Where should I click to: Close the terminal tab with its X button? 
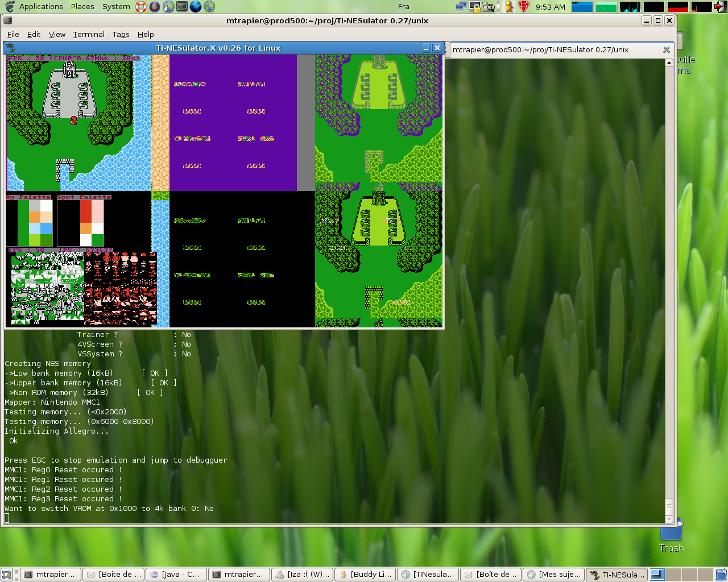tap(667, 50)
